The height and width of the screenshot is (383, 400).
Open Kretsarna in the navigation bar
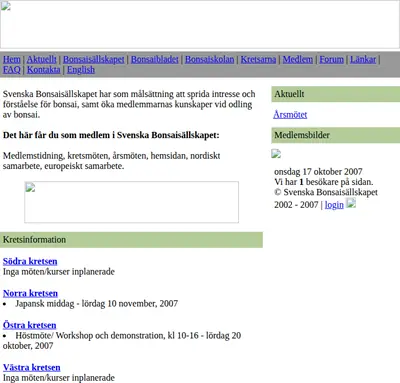pos(258,59)
